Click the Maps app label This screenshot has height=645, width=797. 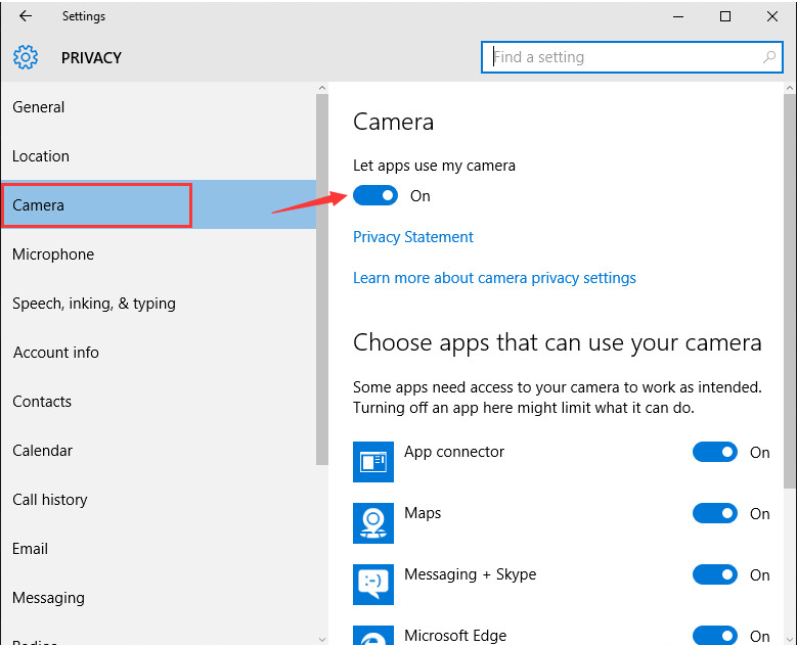click(422, 513)
